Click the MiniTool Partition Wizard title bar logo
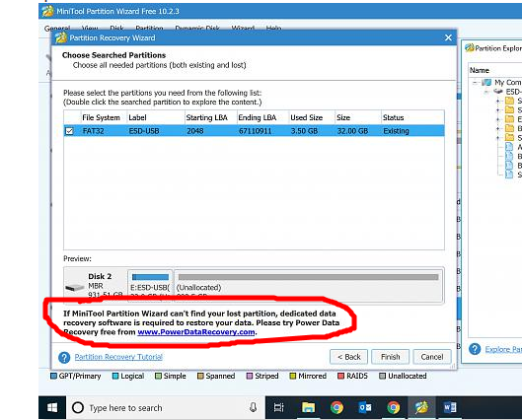 (47, 11)
